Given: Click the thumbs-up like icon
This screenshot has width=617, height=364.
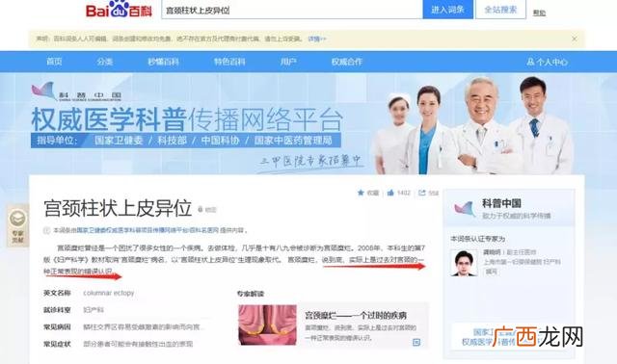Looking at the screenshot, I should (x=390, y=193).
